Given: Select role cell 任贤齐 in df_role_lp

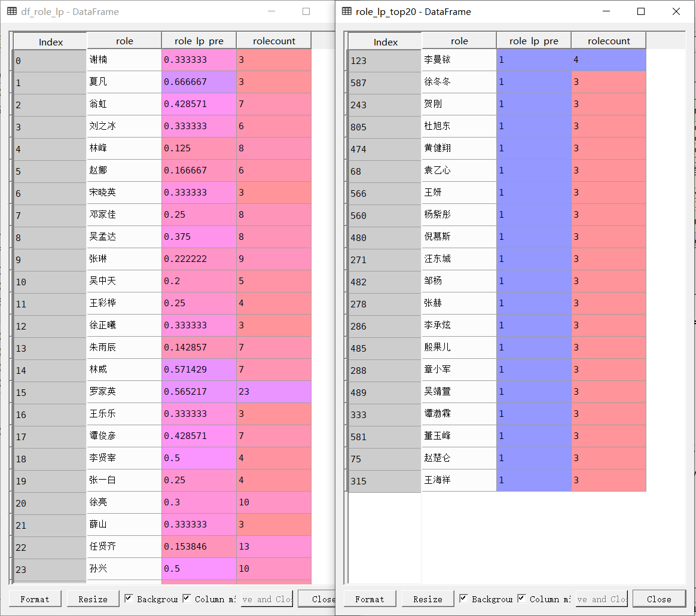Looking at the screenshot, I should tap(124, 547).
